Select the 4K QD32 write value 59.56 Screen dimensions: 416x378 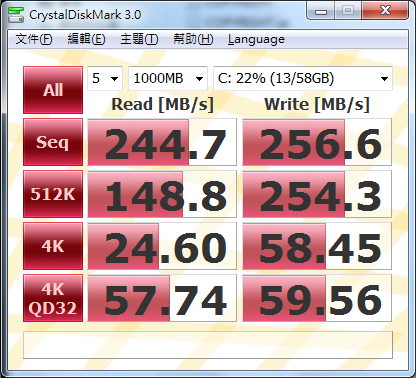click(317, 298)
